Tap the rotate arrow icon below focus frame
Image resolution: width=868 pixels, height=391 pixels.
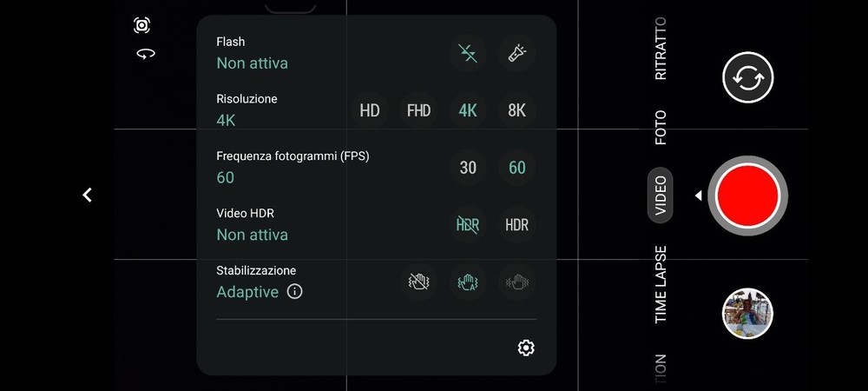click(x=146, y=54)
